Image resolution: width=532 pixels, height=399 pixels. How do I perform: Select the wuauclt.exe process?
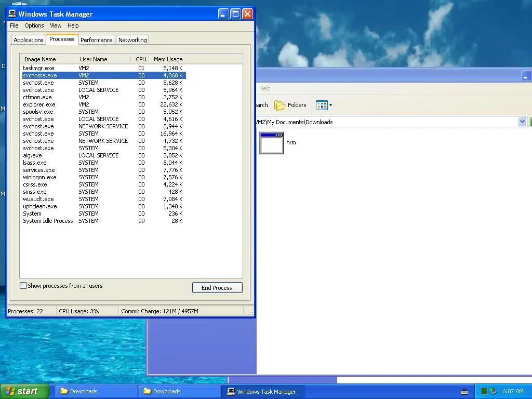pos(104,199)
